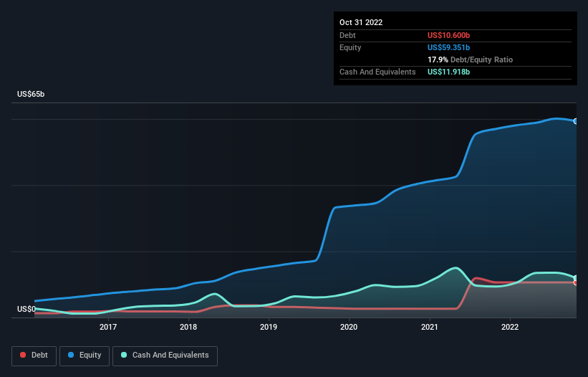
Task: Click the US$10.600b debt value
Action: coord(448,35)
